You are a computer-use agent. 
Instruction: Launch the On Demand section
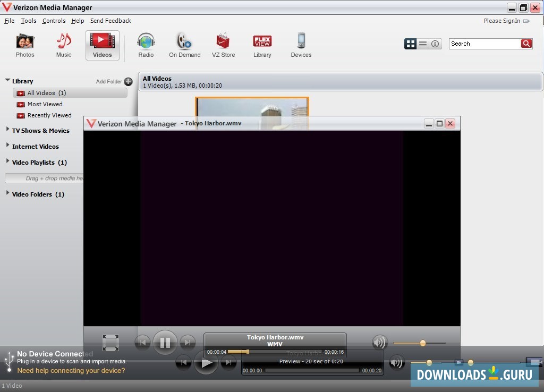tap(184, 45)
